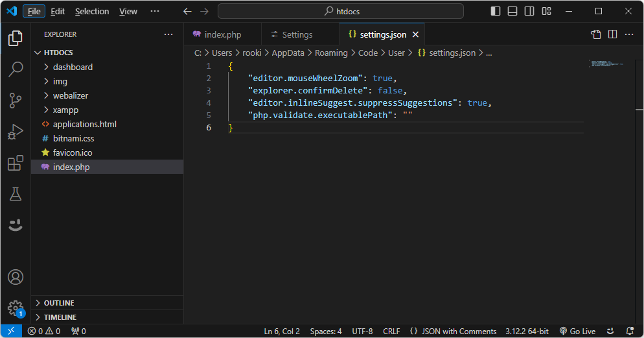Open bitnami.css file
This screenshot has height=338, width=644.
point(107,139)
